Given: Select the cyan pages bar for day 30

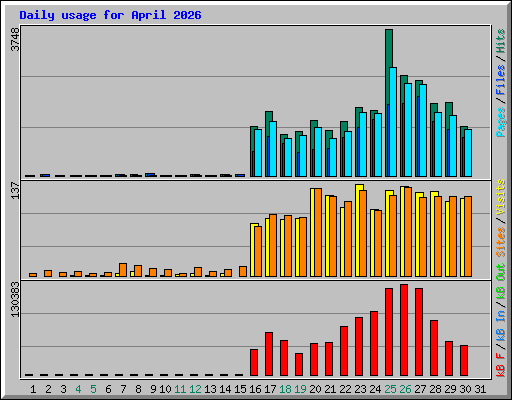Looking at the screenshot, I should click(468, 153).
